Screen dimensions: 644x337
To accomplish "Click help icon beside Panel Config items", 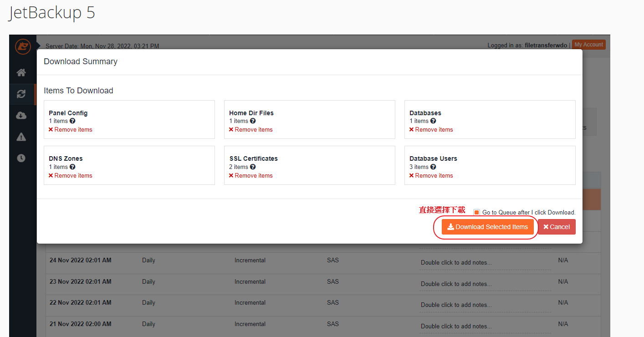I will 72,121.
